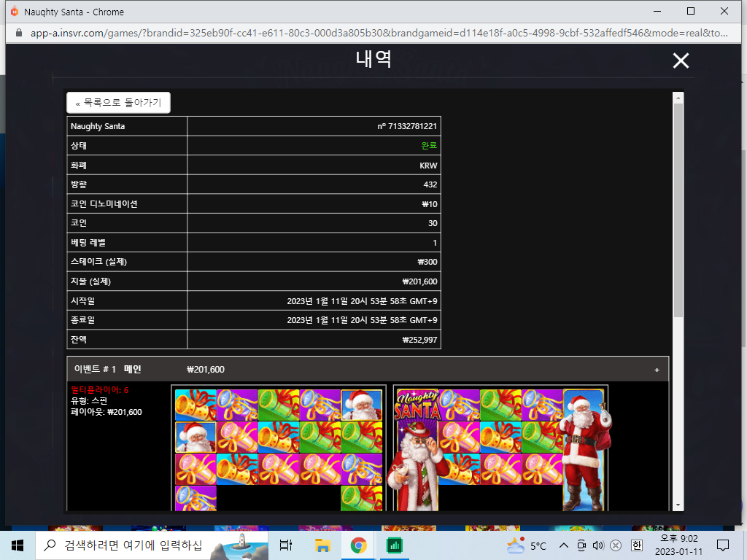Screen dimensions: 747x560
Task: Click the Chrome address bar URL
Action: (x=379, y=33)
